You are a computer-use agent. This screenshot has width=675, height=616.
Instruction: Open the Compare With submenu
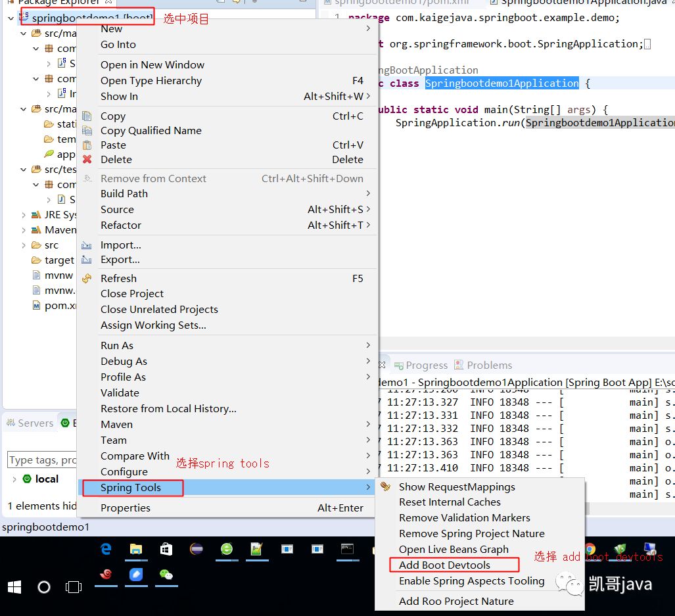[135, 456]
